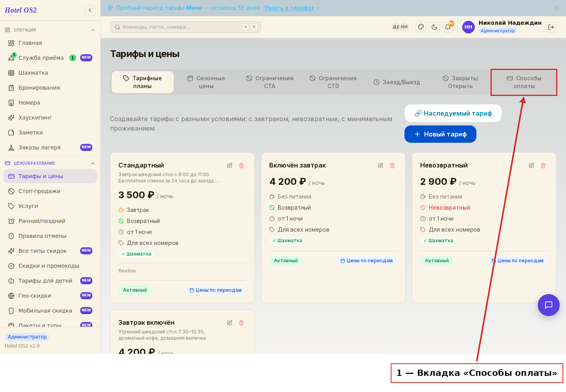The image size is (566, 392).
Task: Open Хаускипинг page
Action: coord(50,118)
